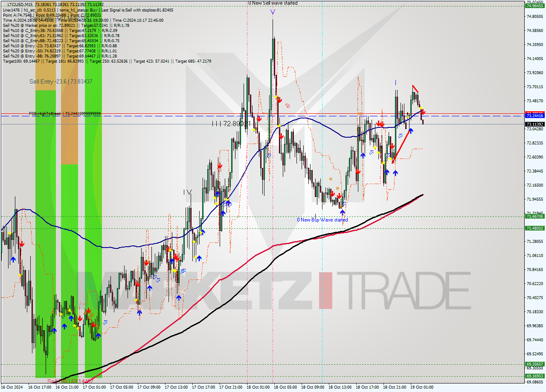This screenshot has height=392, width=546.
Task: Click the '19 Oct 01:00' time label
Action: 422,387
